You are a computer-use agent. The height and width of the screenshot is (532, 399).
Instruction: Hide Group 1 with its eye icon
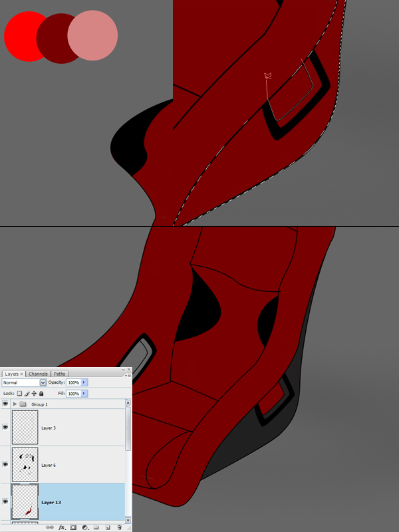[5, 404]
